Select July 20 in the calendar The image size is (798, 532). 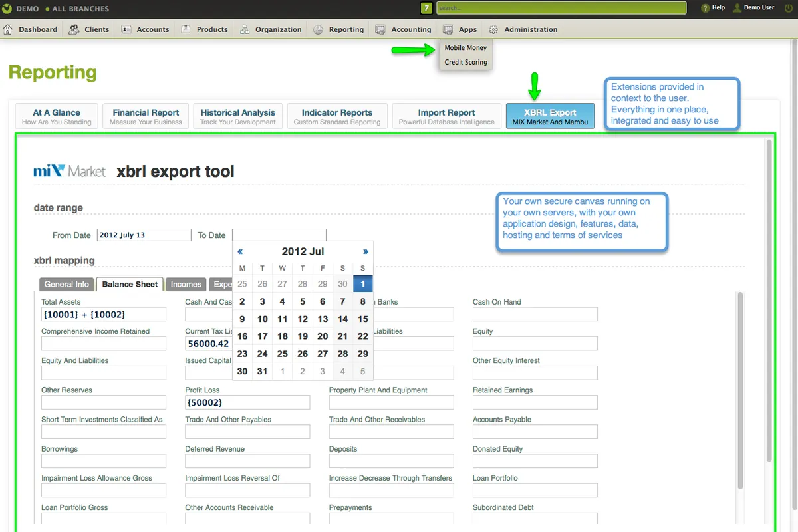(323, 336)
